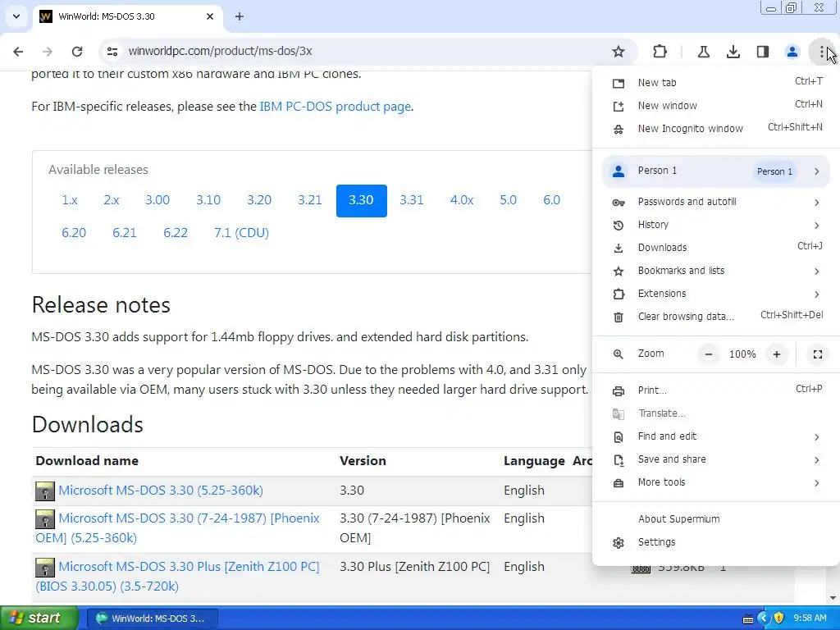Decrease zoom with the minus button
Screen dimensions: 840x630
click(x=708, y=354)
